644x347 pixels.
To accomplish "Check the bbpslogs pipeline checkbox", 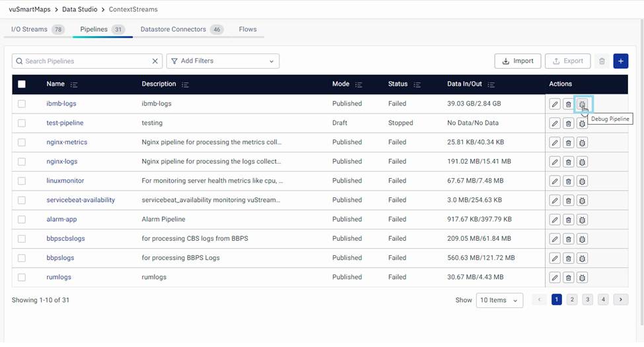I will point(22,258).
